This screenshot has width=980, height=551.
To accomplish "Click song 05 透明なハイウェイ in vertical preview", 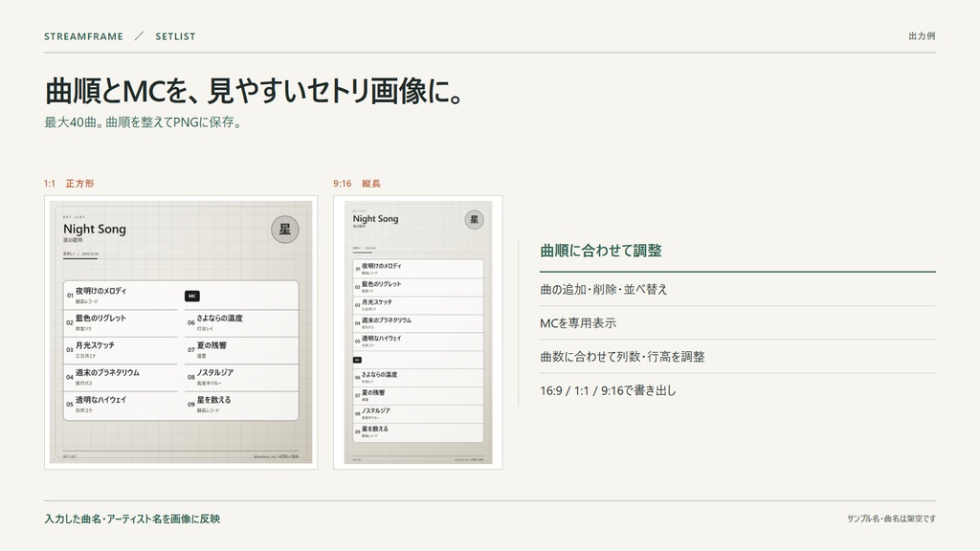I will [x=418, y=342].
